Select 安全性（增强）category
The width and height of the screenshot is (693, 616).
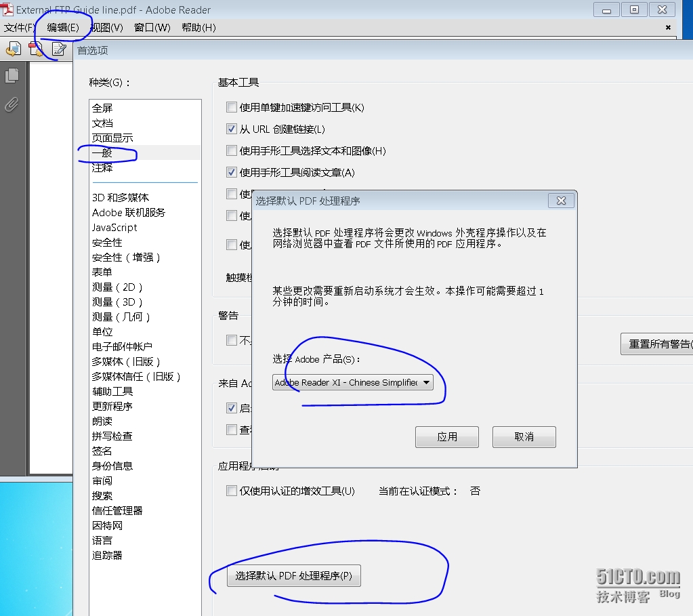coord(126,258)
